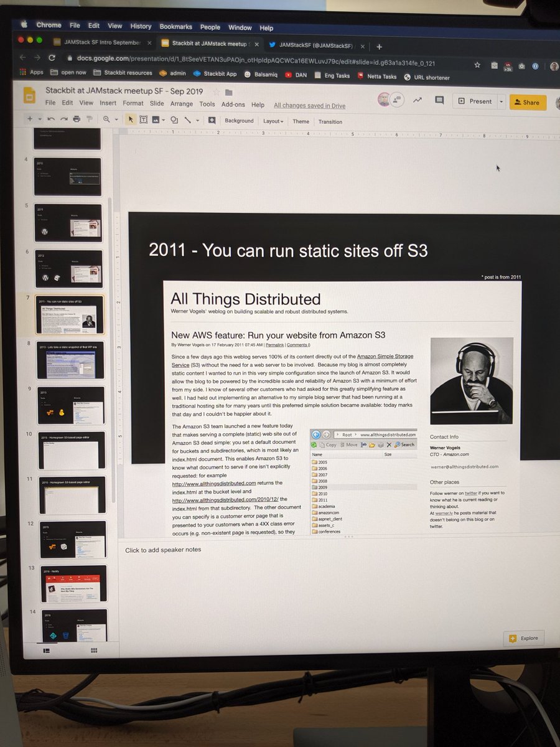Viewport: 560px width, 747px height.
Task: Open 'Stackbit resources' bookmark folder
Action: [x=122, y=72]
